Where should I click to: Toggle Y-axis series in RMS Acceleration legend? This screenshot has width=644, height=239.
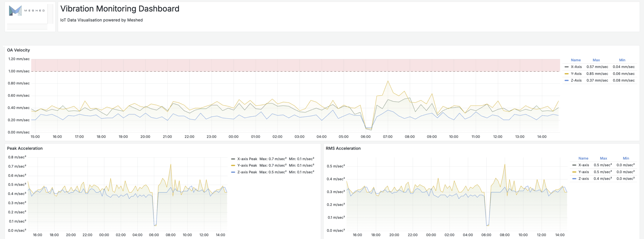pyautogui.click(x=584, y=172)
